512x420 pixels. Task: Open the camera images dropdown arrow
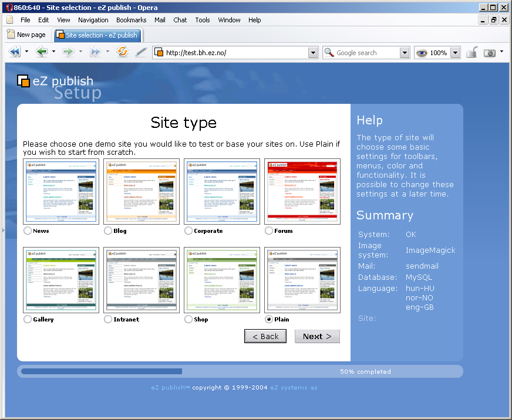[x=501, y=52]
